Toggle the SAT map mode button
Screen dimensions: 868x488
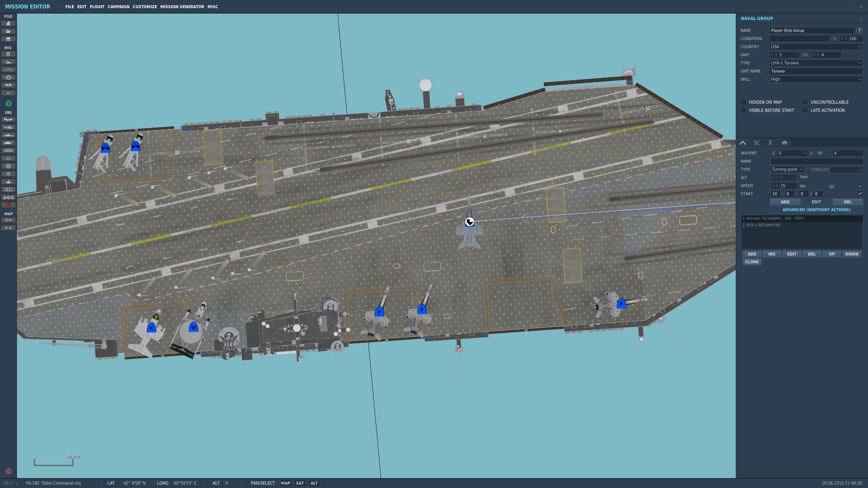(300, 483)
